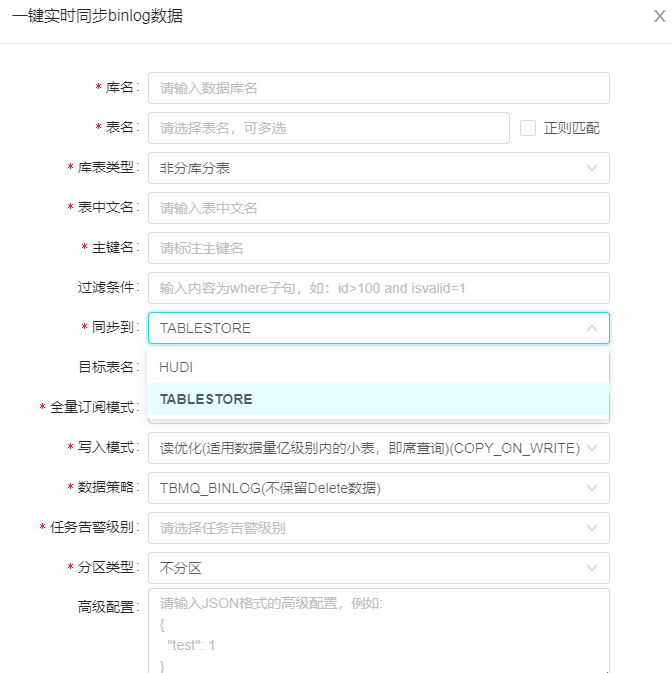The height and width of the screenshot is (673, 672).
Task: Click the 过滤条件 where-clause input
Action: tap(378, 288)
